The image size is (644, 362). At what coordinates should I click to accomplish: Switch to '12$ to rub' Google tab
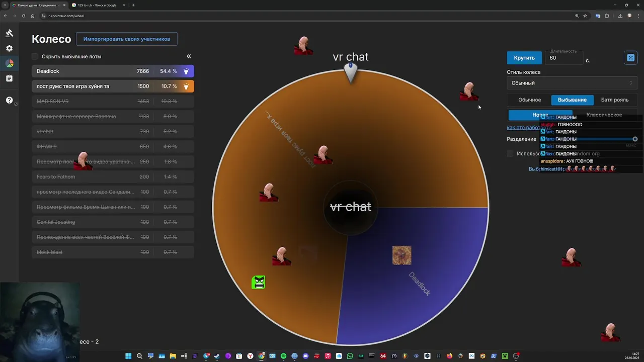pos(97,5)
